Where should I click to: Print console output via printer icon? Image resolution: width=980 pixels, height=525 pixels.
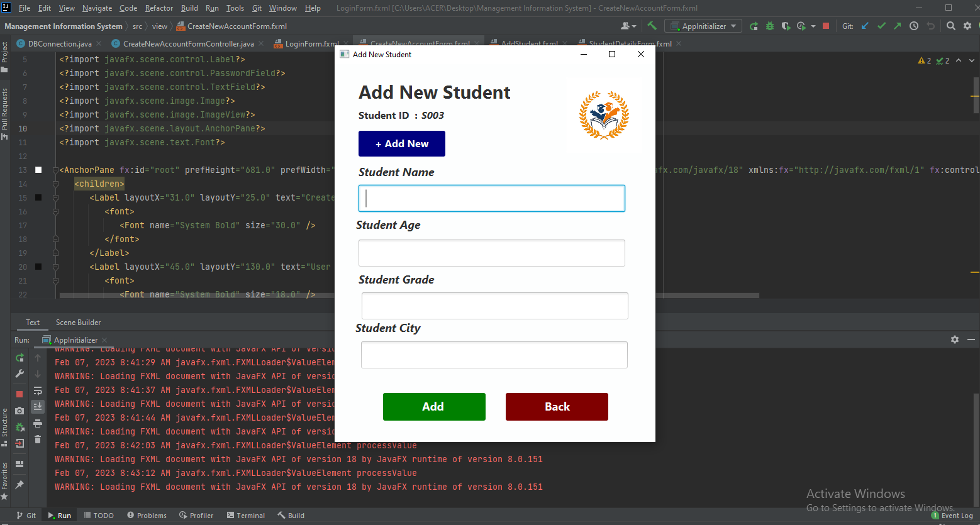tap(38, 423)
